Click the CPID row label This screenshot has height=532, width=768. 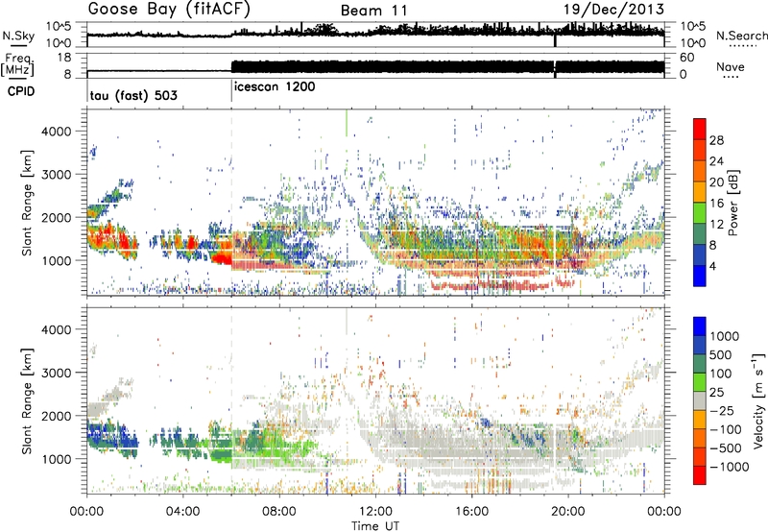click(21, 91)
